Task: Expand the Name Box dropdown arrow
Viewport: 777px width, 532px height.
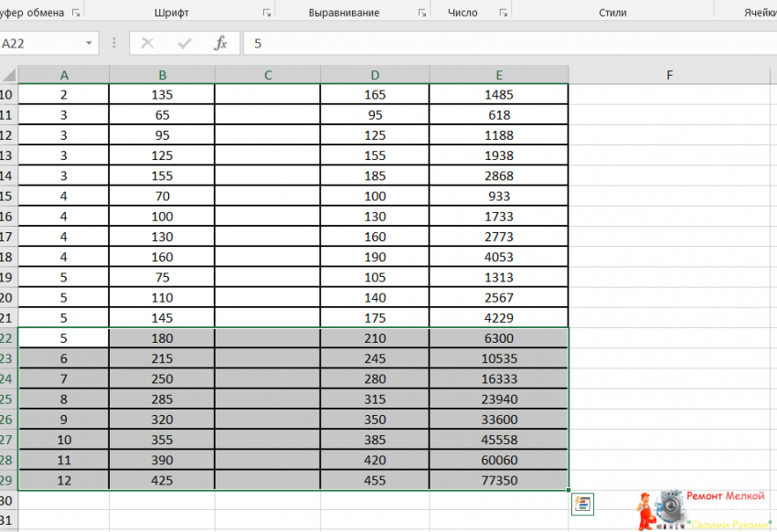Action: pyautogui.click(x=89, y=43)
